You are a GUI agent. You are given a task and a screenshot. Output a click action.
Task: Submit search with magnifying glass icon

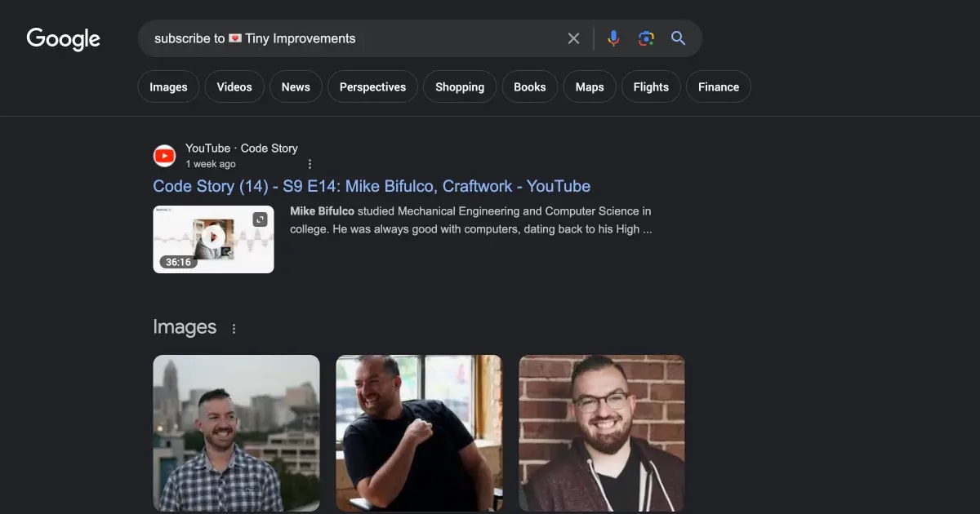point(679,38)
